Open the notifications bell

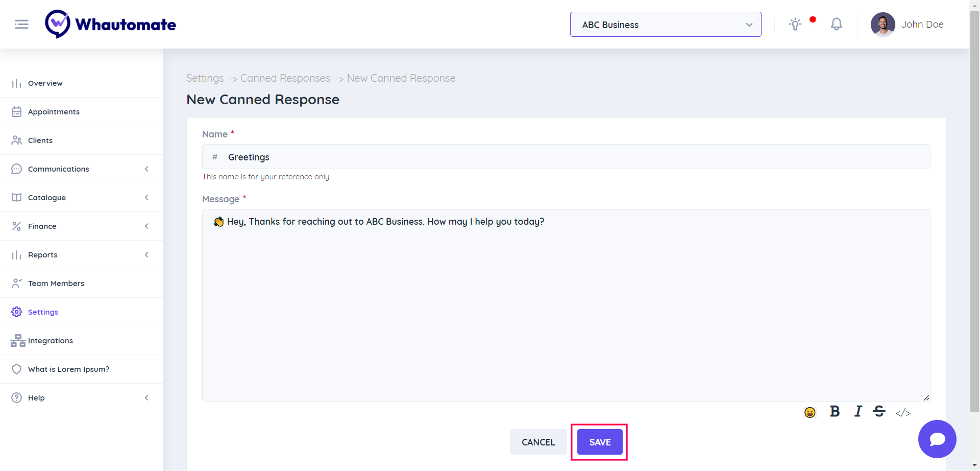tap(836, 24)
